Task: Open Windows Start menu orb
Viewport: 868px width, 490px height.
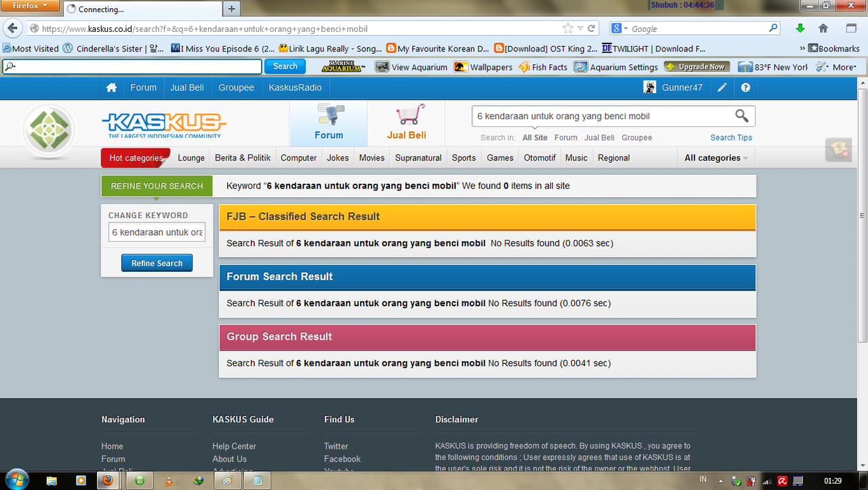Action: [16, 479]
